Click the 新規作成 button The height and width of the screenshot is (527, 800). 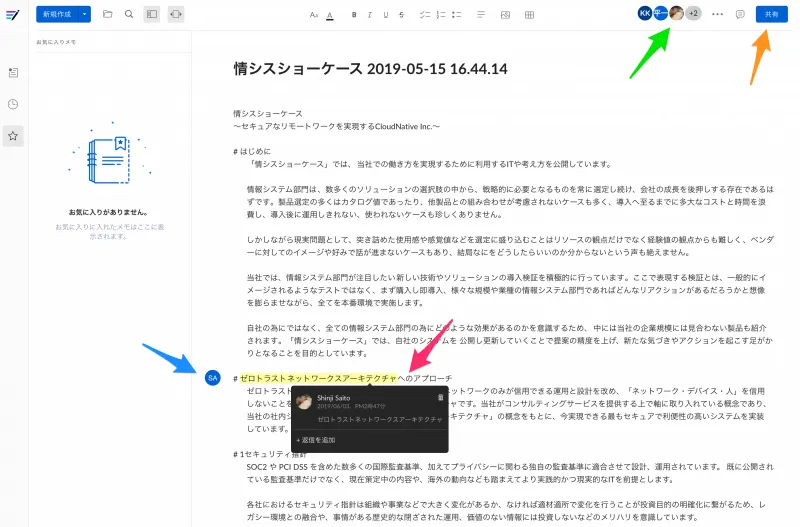coord(57,14)
